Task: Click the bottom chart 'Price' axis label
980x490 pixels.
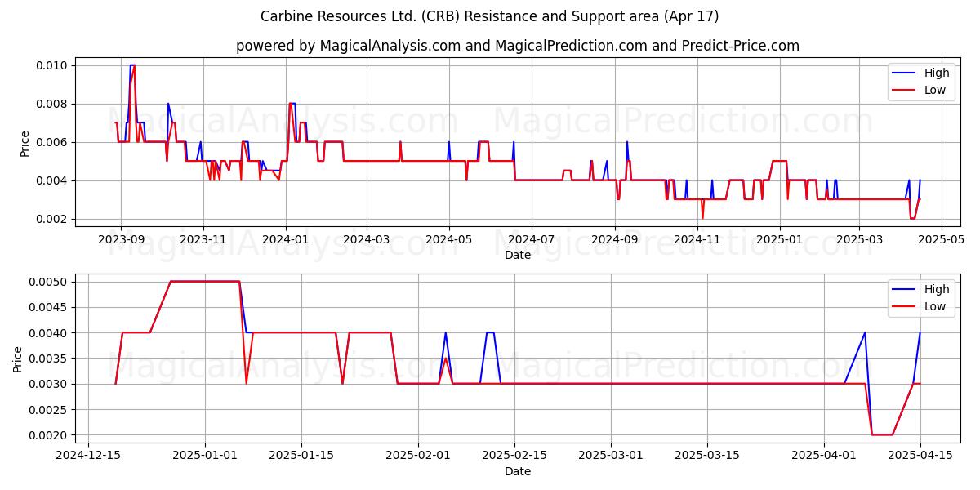Action: (18, 359)
